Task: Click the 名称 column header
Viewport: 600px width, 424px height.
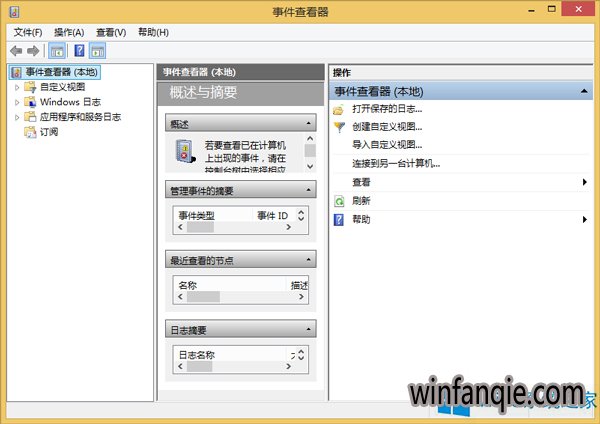Action: [x=188, y=285]
